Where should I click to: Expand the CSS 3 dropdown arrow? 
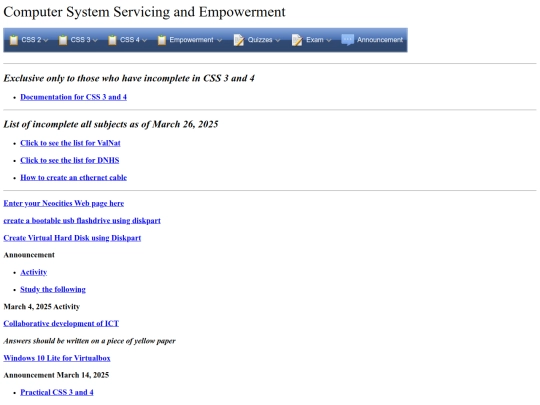pos(95,40)
